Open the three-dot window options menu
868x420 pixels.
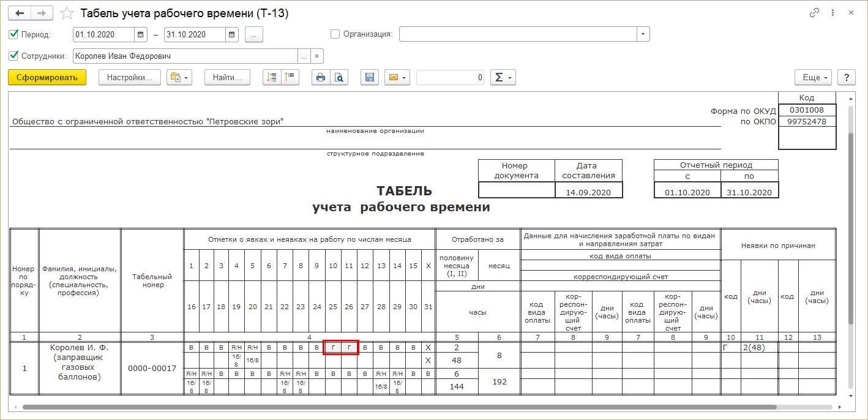pos(833,13)
